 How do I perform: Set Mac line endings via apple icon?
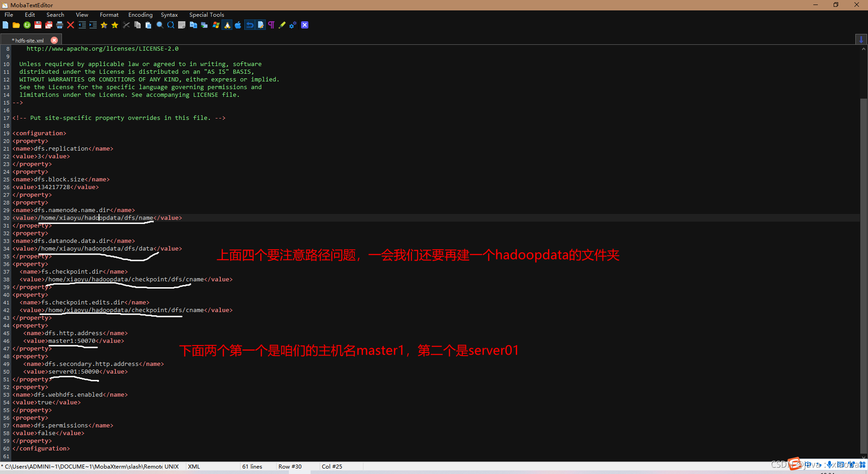click(x=238, y=25)
